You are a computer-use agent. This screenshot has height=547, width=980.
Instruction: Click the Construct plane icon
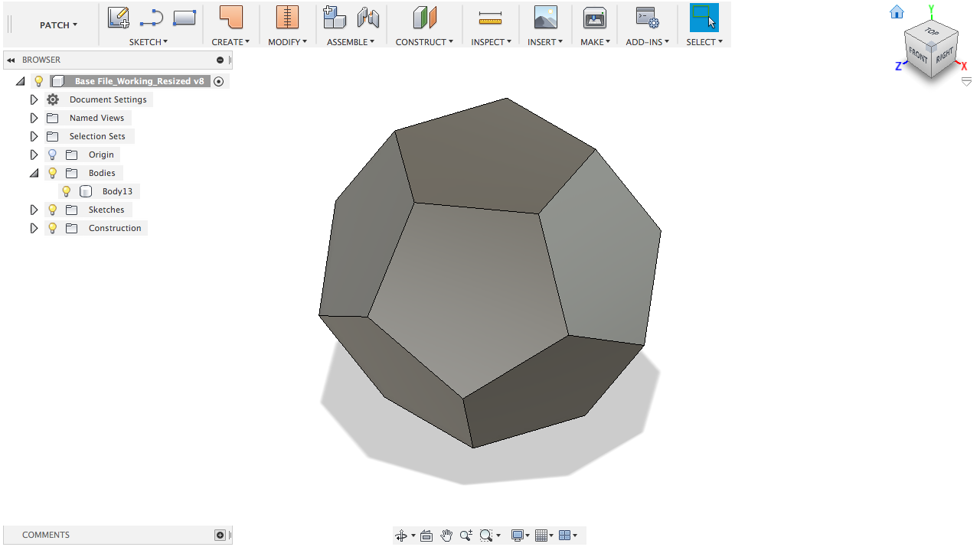(x=424, y=18)
